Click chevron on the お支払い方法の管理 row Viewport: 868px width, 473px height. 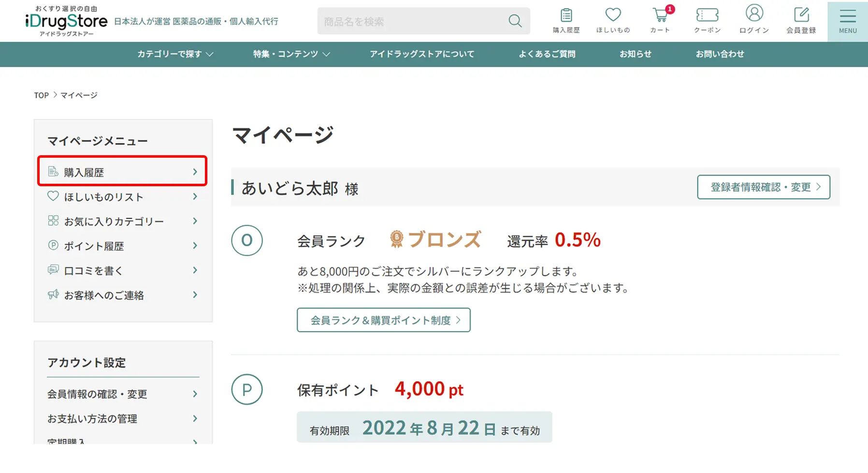click(195, 418)
